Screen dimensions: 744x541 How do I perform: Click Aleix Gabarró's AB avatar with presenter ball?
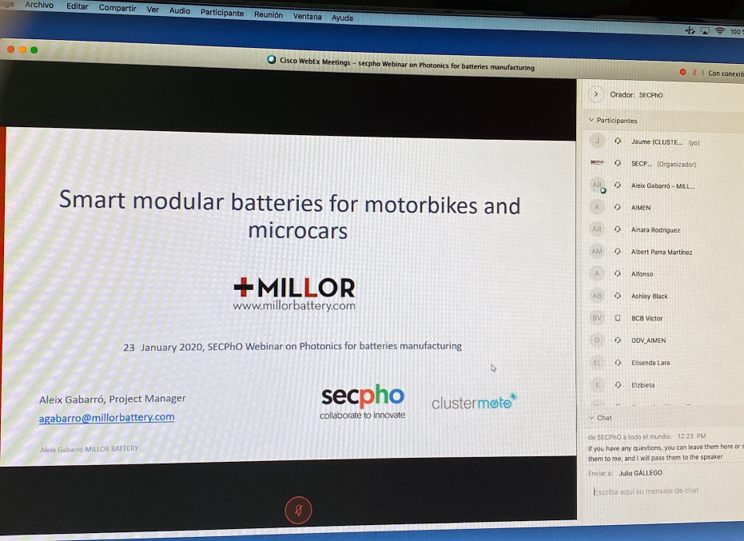point(597,185)
